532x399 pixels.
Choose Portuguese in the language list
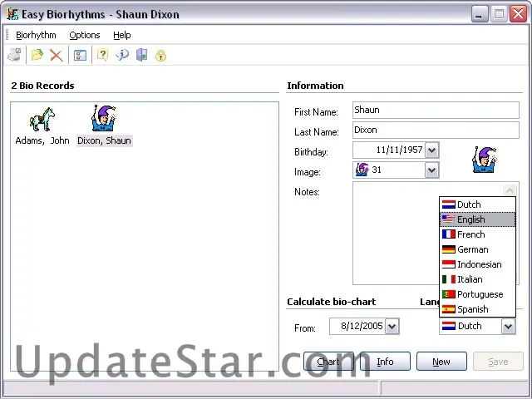pos(477,294)
